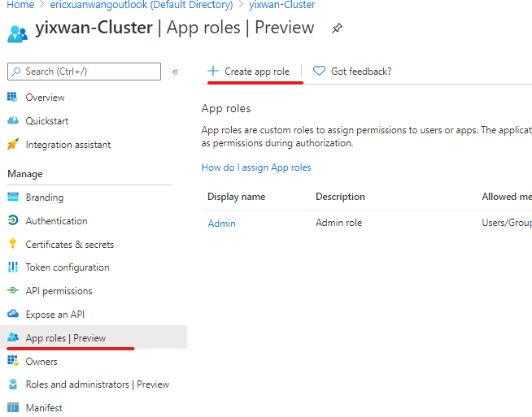The width and height of the screenshot is (532, 417).
Task: Click the Roles and administrators icon
Action: click(13, 384)
